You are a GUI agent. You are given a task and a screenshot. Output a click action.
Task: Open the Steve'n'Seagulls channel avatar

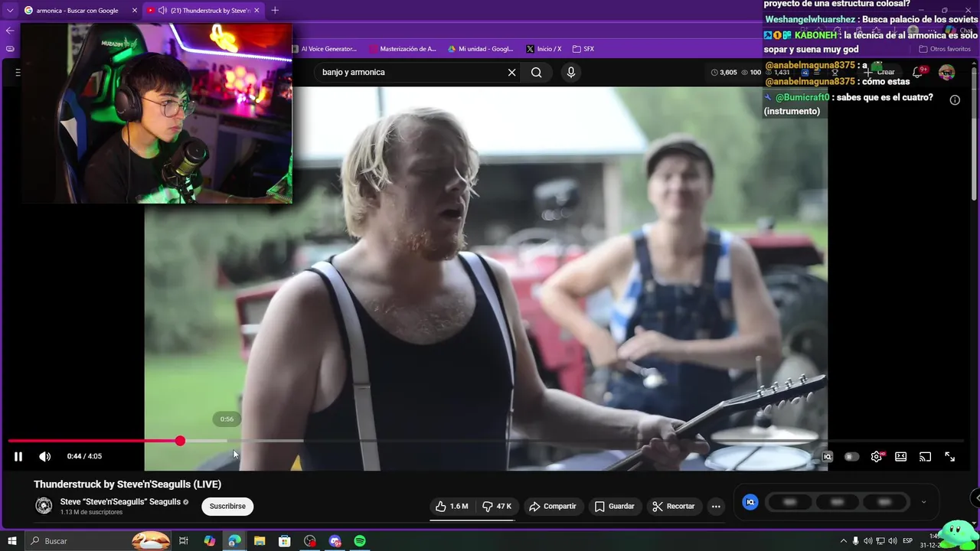coord(44,506)
